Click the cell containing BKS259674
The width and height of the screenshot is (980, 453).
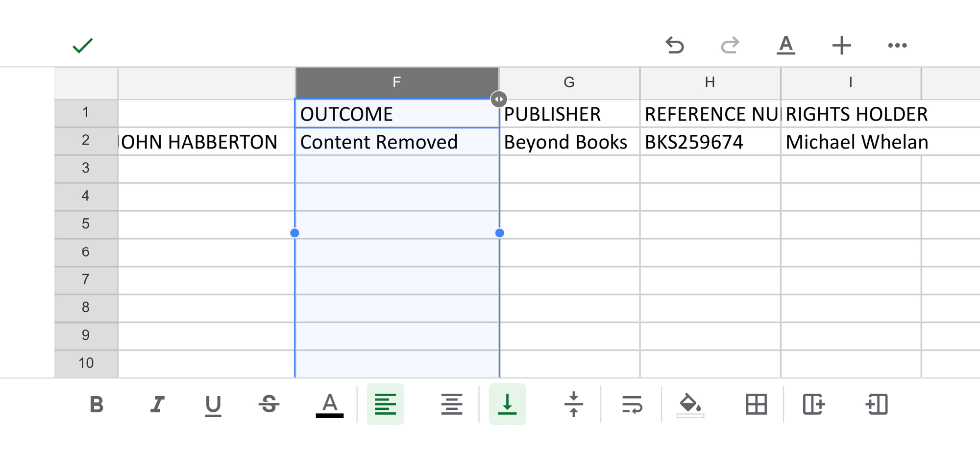pyautogui.click(x=709, y=142)
